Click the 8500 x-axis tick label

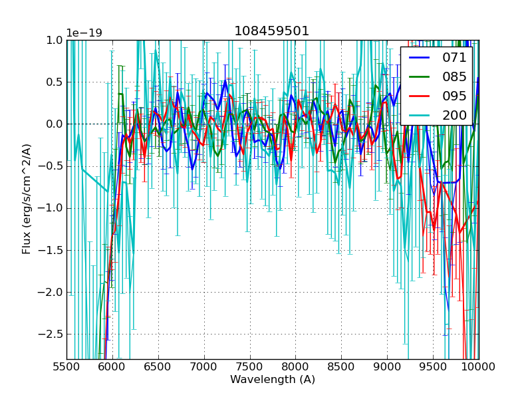341,367
